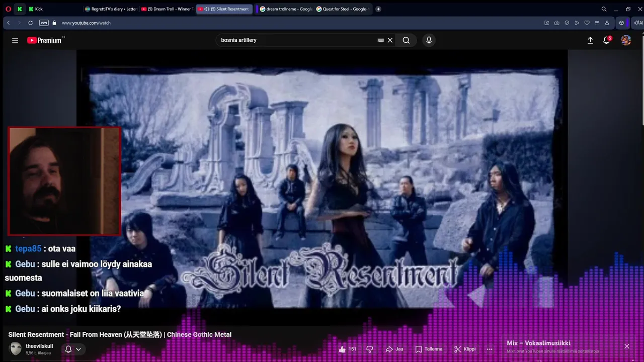Go back to previous page
Image resolution: width=644 pixels, height=362 pixels.
[9, 23]
